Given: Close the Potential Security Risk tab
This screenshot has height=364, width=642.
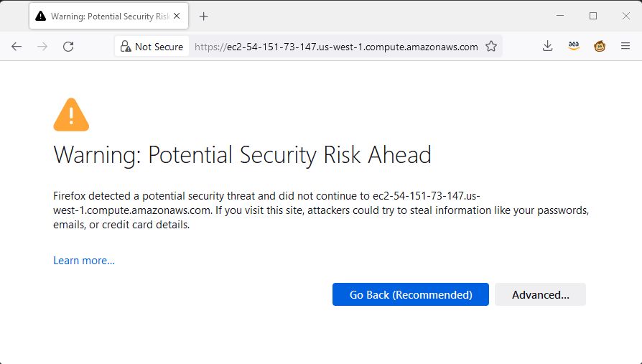Looking at the screenshot, I should coord(177,16).
